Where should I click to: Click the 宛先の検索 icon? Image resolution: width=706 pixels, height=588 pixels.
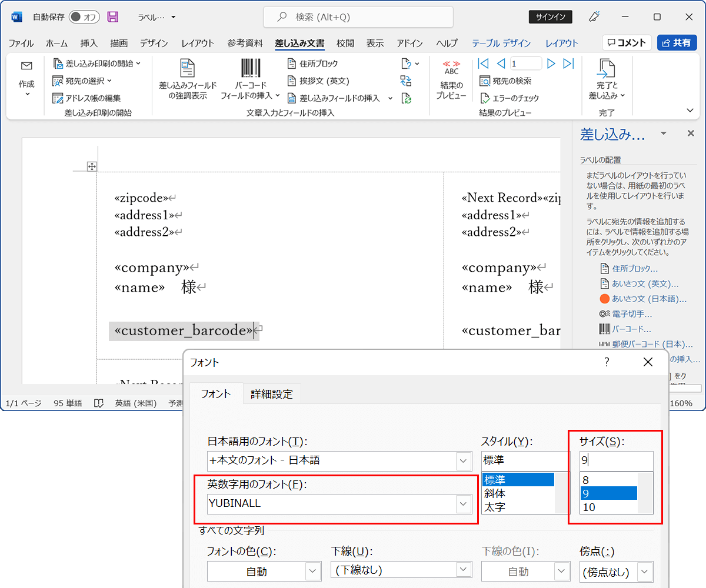tap(506, 81)
